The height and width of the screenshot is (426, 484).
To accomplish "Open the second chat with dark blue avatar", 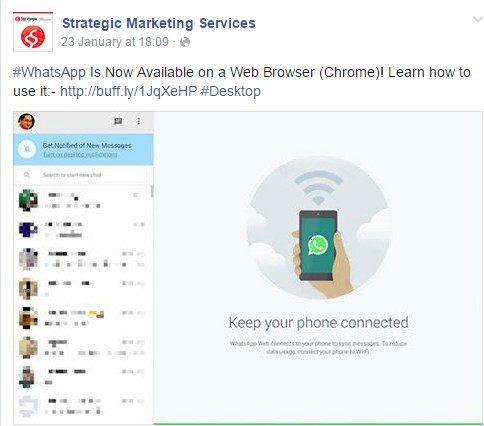I will tap(82, 229).
